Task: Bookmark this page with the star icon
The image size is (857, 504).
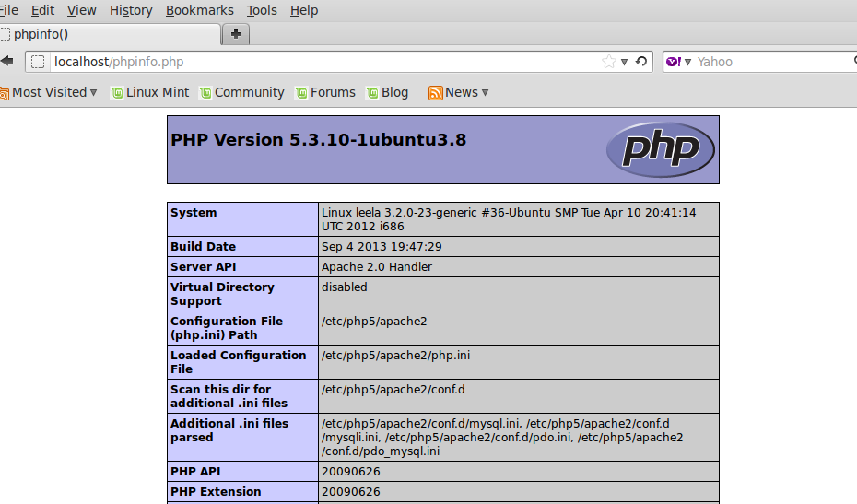Action: [x=608, y=62]
